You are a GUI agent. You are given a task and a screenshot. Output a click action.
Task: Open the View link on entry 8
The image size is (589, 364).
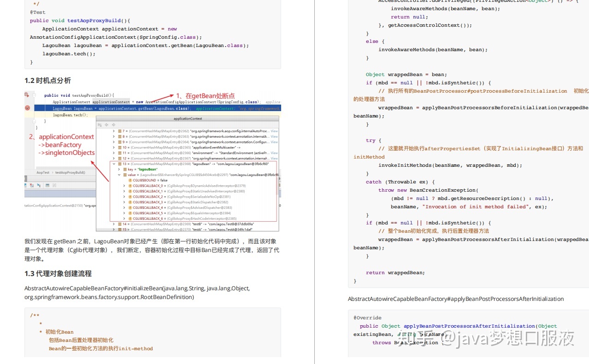[274, 136]
